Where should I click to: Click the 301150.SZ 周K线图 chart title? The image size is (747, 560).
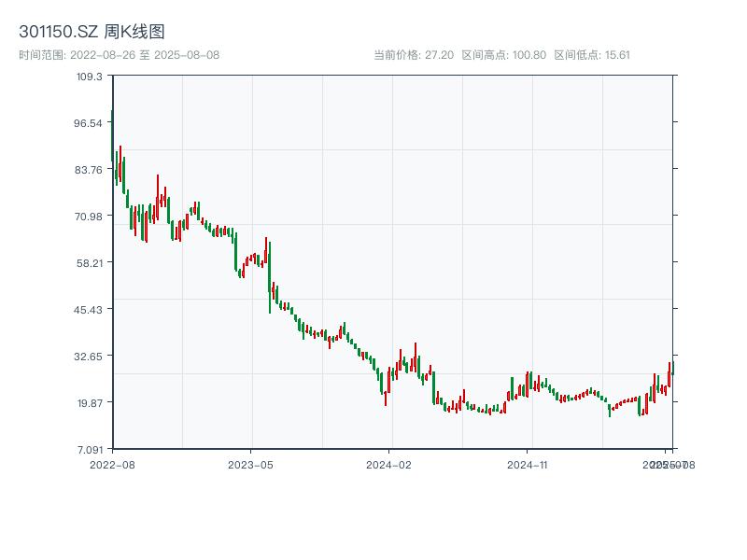coord(92,33)
